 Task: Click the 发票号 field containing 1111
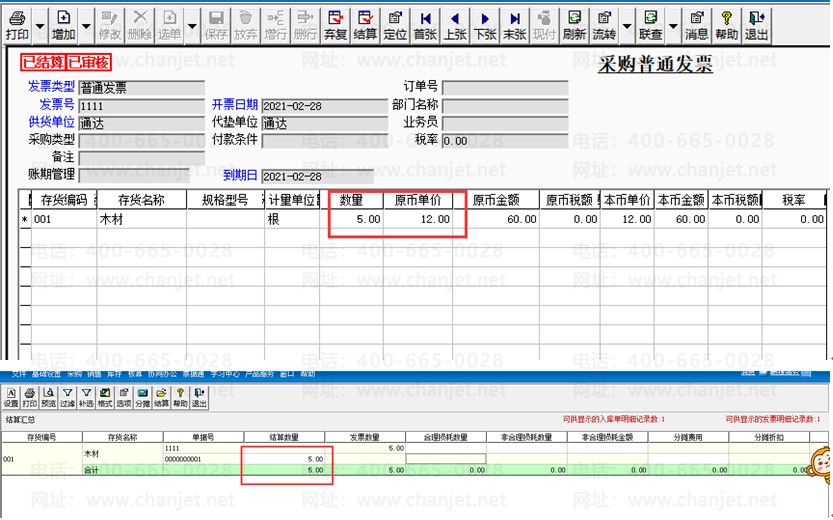(142, 106)
